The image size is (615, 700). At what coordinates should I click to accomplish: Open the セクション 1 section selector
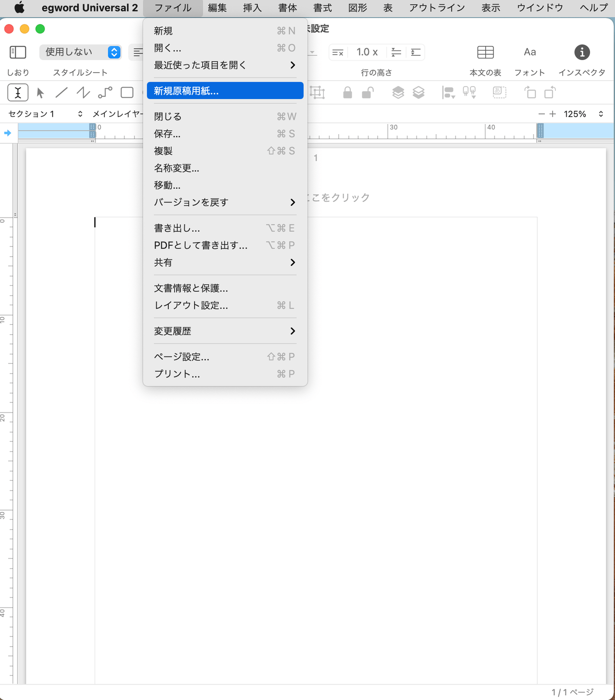pyautogui.click(x=43, y=114)
